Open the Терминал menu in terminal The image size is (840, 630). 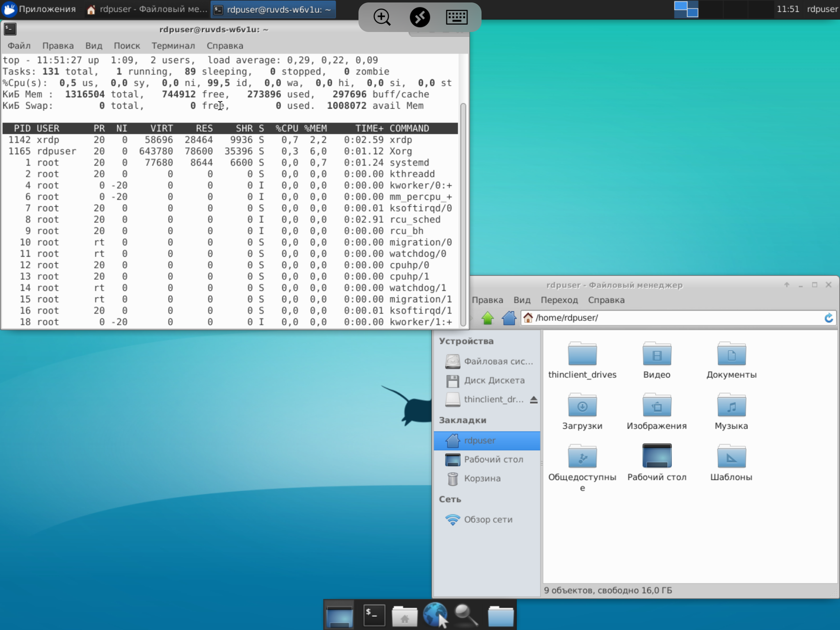[173, 46]
